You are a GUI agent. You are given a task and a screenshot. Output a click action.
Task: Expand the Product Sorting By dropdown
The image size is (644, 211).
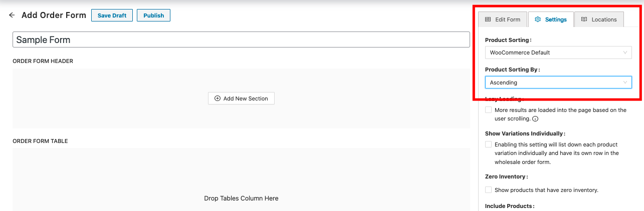click(x=558, y=82)
